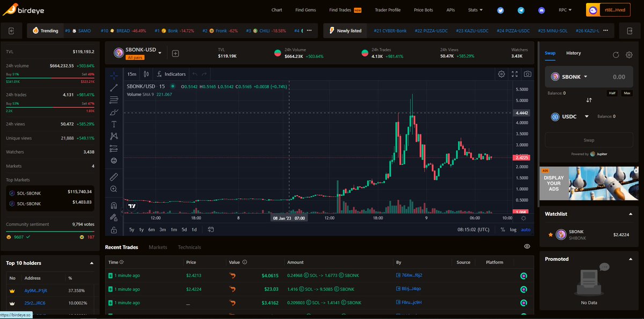Open the chart patterns tool
The width and height of the screenshot is (644, 319).
tap(114, 136)
